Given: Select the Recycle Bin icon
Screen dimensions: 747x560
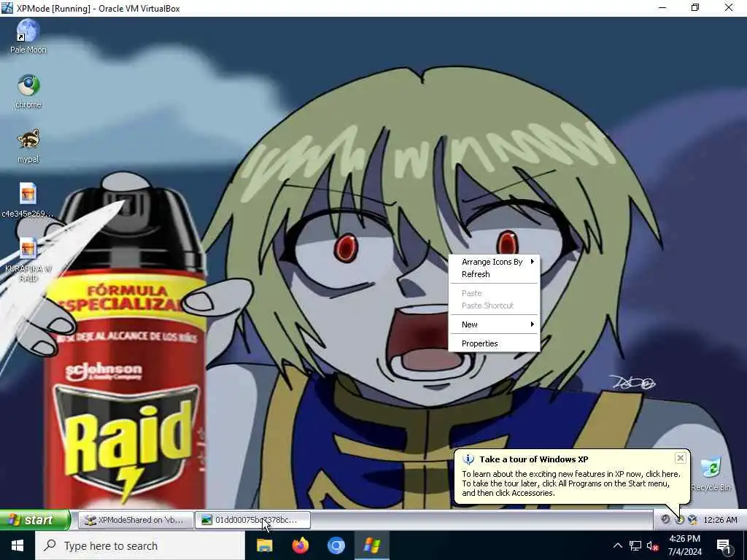Looking at the screenshot, I should 711,474.
